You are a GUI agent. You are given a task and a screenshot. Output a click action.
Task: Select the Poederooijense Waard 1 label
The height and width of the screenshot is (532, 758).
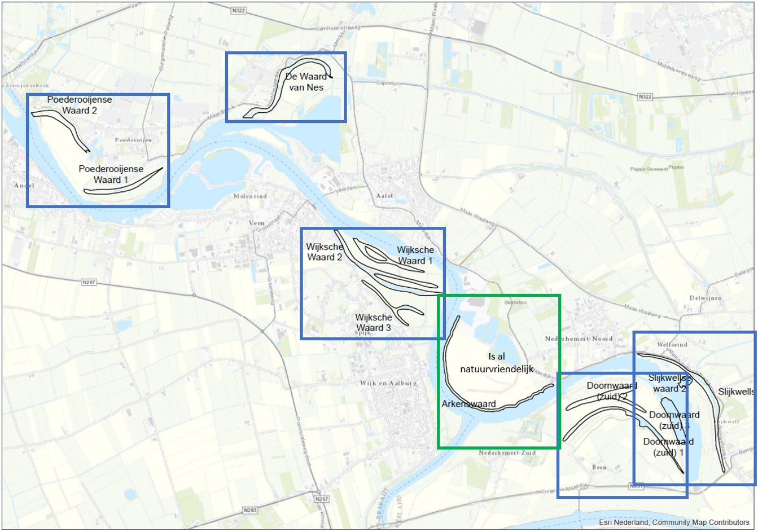click(111, 174)
